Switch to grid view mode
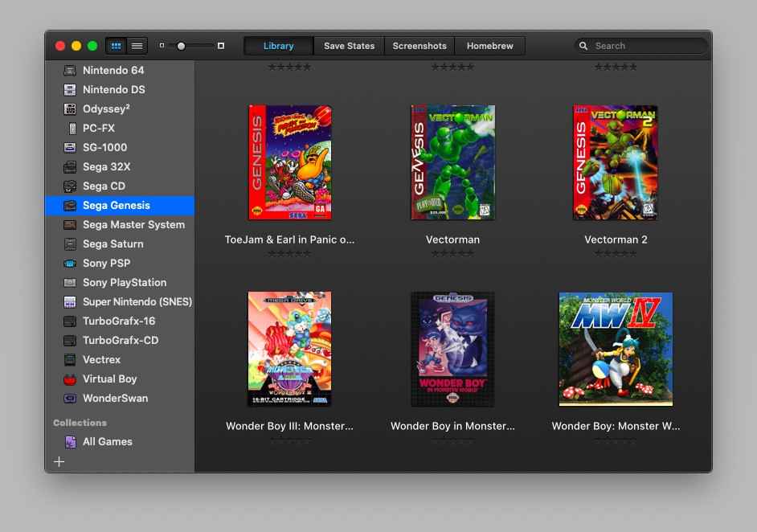The image size is (757, 532). 116,46
